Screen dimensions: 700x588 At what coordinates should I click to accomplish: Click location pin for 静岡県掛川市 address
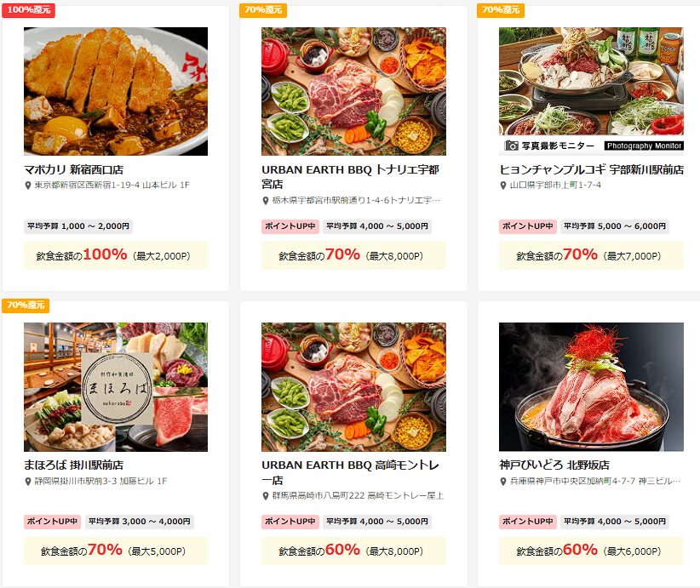[28, 482]
